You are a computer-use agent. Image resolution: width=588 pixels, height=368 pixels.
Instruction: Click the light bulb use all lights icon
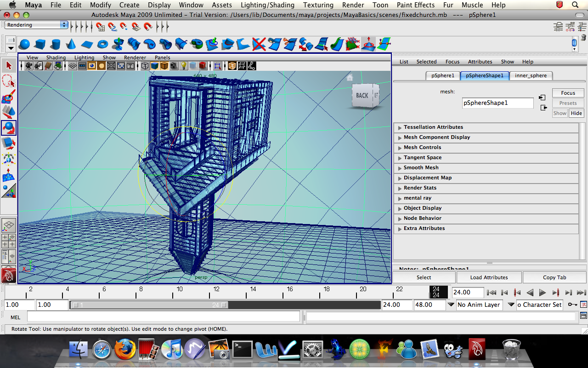[x=183, y=66]
